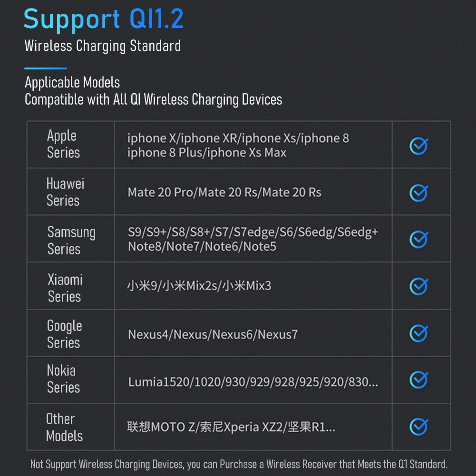Click the Samsung Series checkmark icon

tap(418, 239)
